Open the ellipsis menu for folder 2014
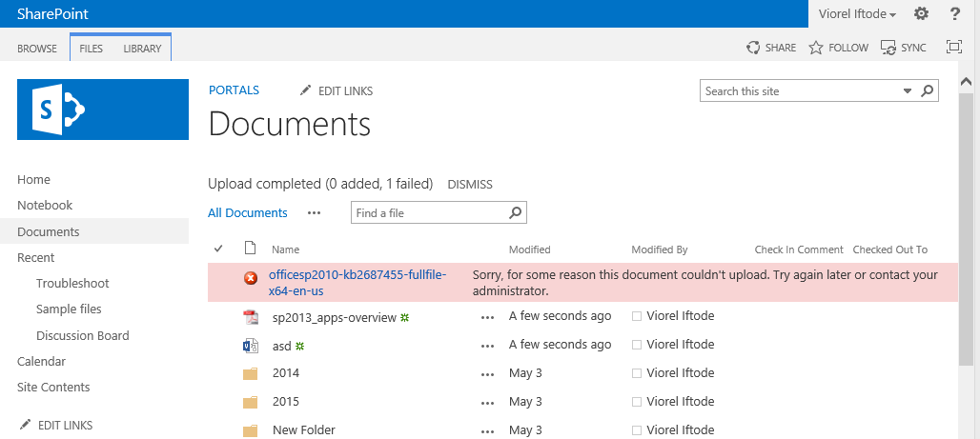The image size is (980, 439). coord(487,374)
